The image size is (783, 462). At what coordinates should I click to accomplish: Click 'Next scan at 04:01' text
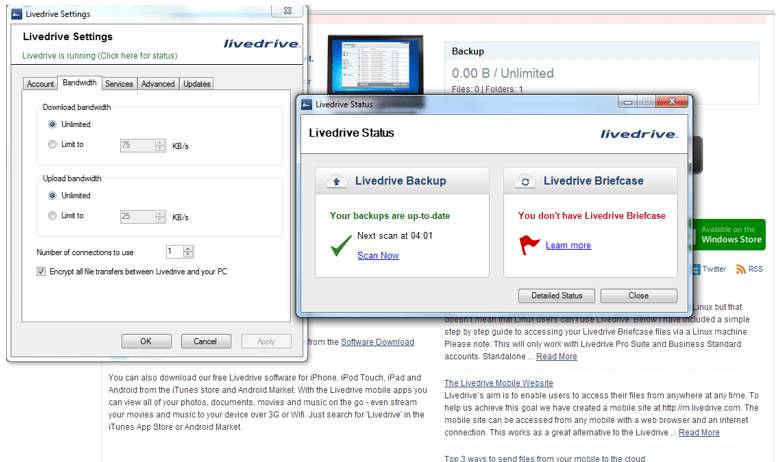point(394,236)
